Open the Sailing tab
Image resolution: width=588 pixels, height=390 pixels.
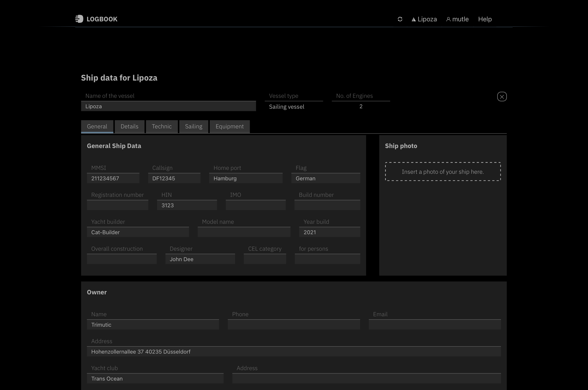click(193, 126)
